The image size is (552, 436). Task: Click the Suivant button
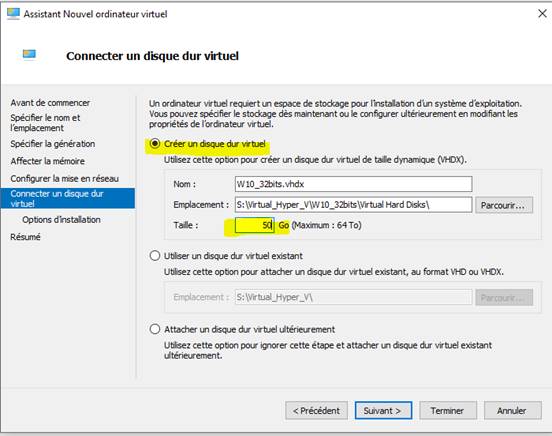click(383, 411)
